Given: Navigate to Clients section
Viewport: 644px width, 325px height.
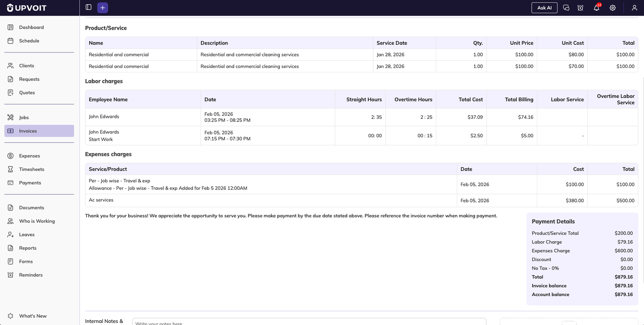Looking at the screenshot, I should pos(27,66).
